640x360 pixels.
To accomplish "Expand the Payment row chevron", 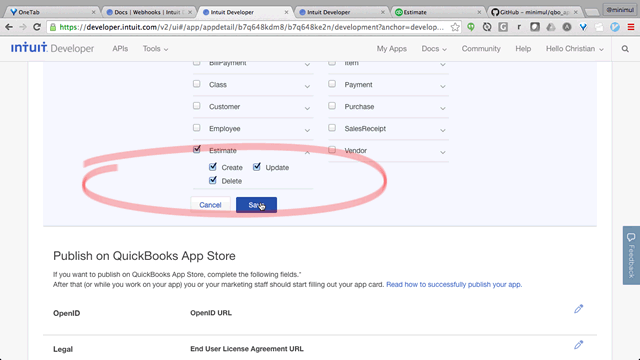I will 443,86.
